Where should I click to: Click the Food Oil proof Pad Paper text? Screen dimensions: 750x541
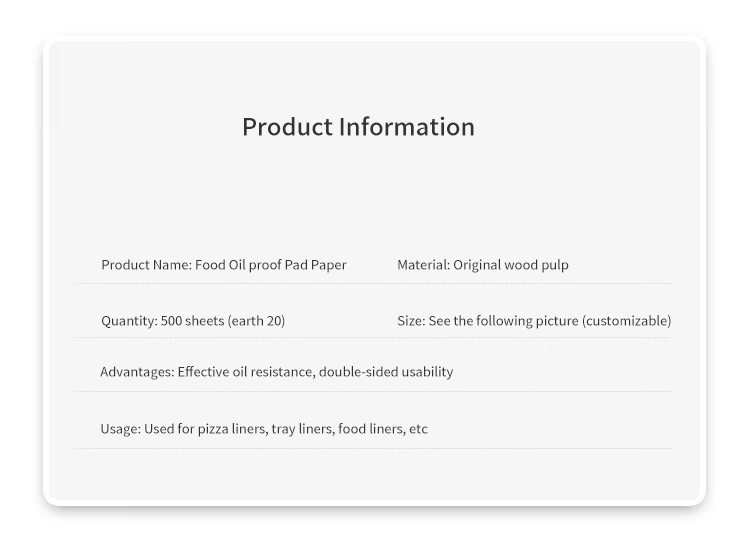(x=271, y=265)
